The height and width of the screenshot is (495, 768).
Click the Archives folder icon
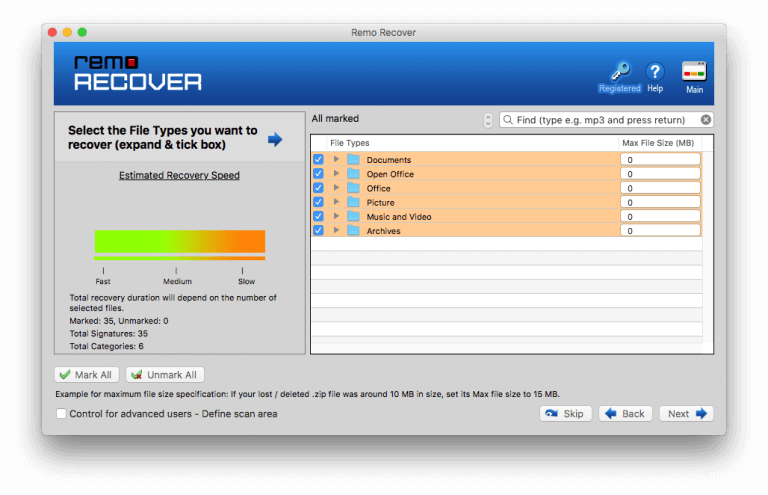tap(353, 231)
